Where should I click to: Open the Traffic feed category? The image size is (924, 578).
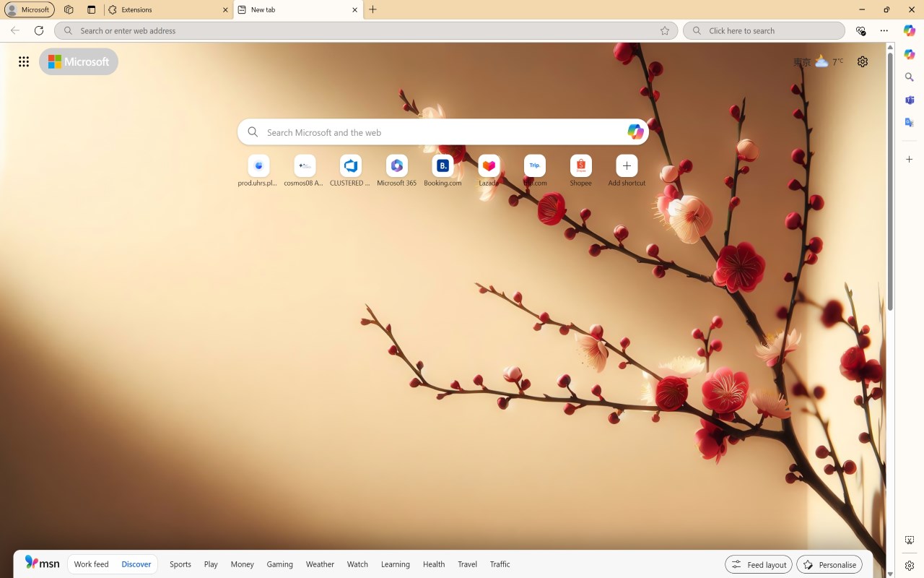500,564
